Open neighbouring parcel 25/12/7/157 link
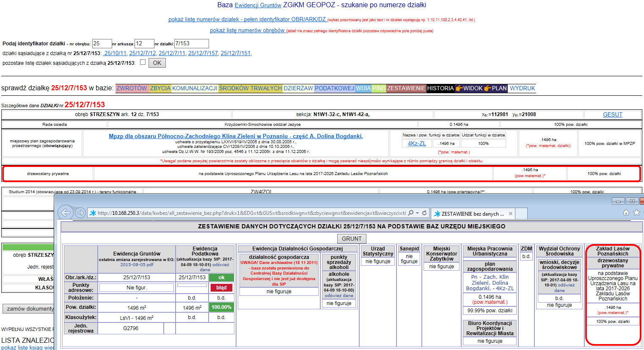 click(203, 53)
